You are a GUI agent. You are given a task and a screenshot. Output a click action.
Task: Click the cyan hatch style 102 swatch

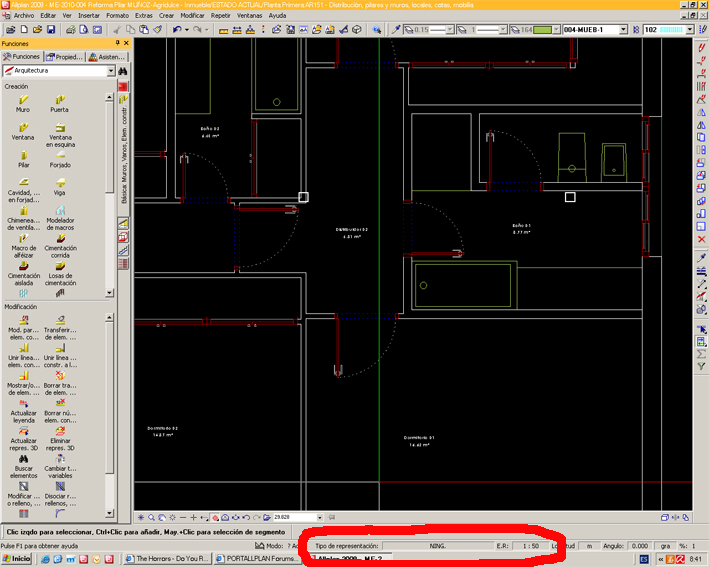point(671,30)
